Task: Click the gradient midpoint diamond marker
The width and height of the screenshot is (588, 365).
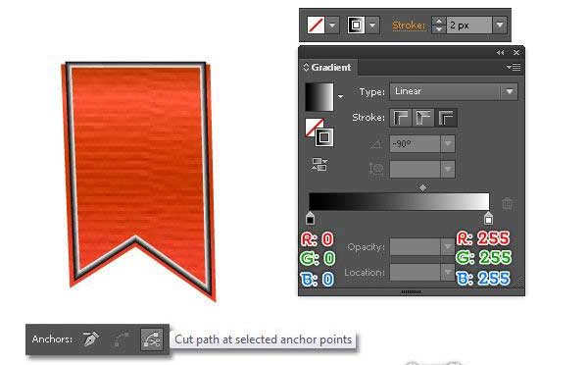Action: click(422, 187)
